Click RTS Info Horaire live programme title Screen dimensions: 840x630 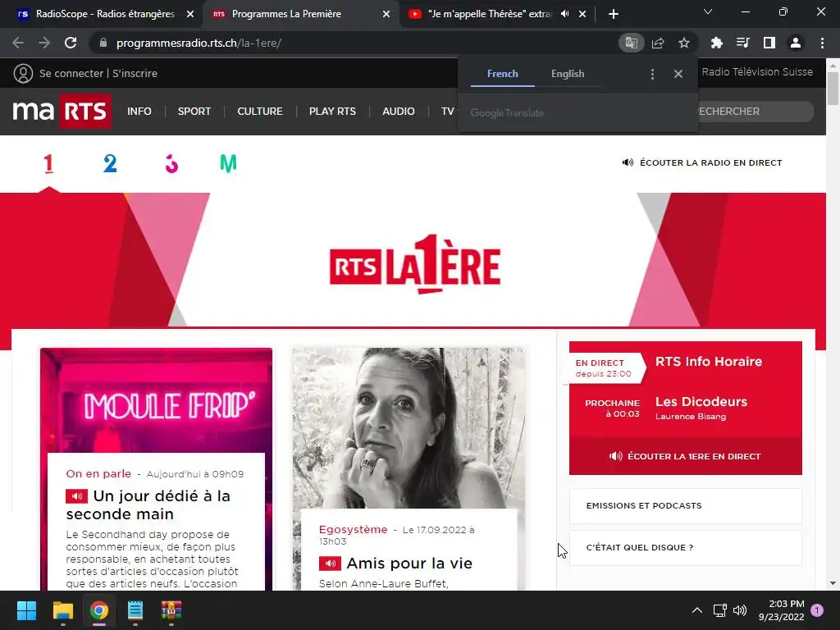[708, 362]
